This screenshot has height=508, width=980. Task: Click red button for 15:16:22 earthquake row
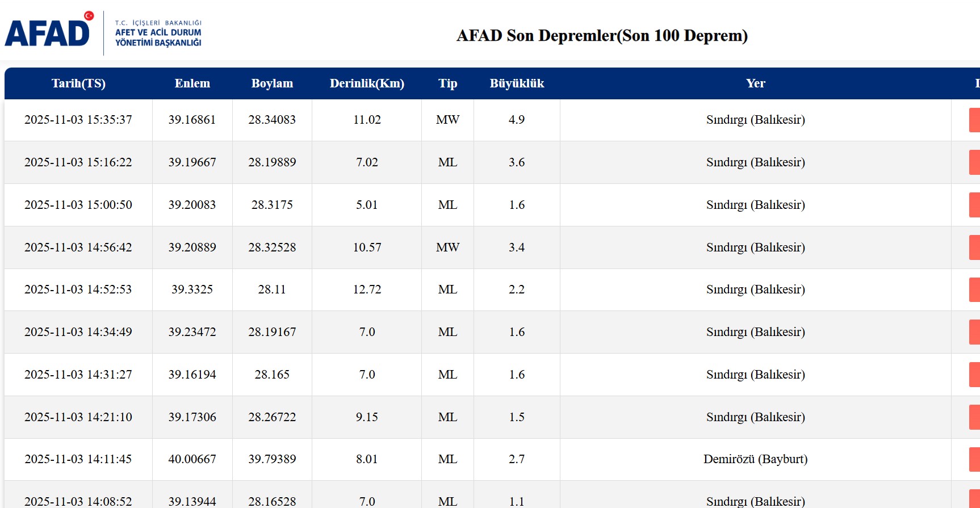[x=974, y=162]
